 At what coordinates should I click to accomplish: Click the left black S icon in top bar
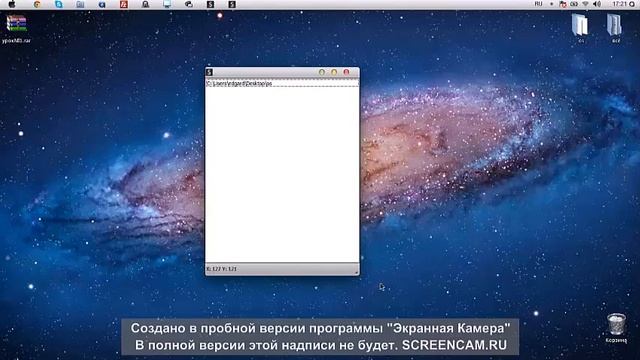coord(210,4)
